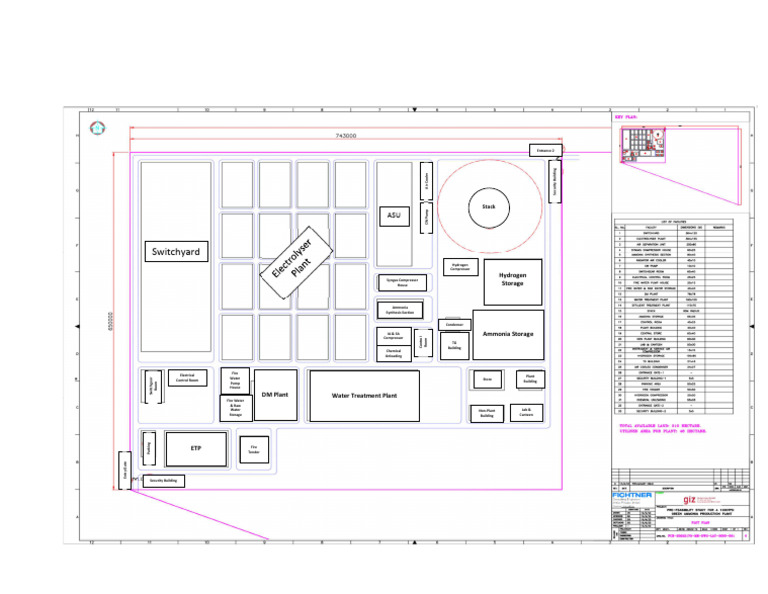Click the Chemical Unloading box

coord(394,354)
